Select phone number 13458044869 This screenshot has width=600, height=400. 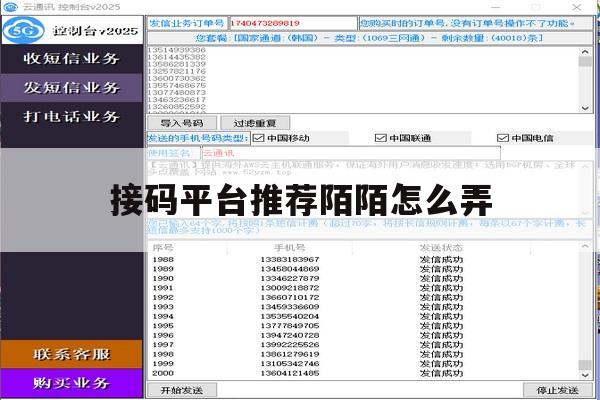pyautogui.click(x=290, y=269)
